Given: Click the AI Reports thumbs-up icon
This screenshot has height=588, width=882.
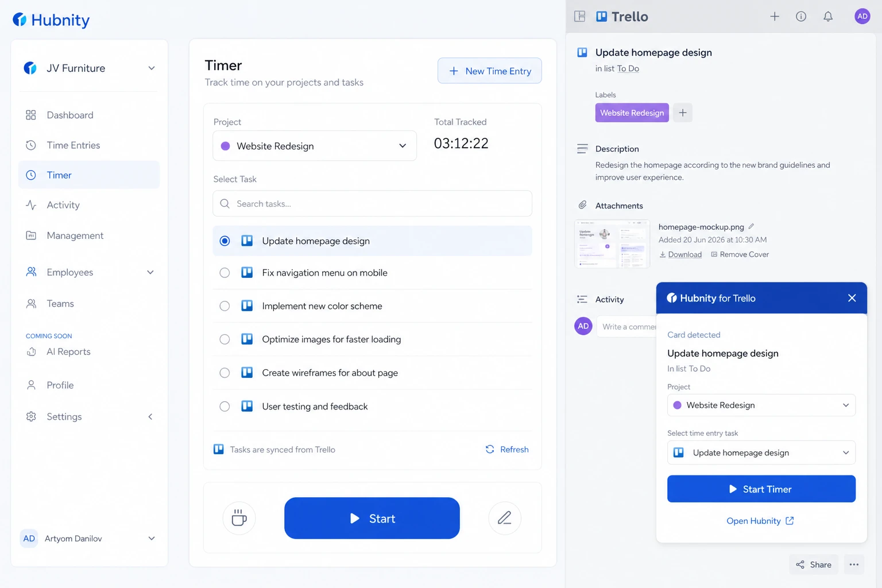Looking at the screenshot, I should tap(31, 351).
